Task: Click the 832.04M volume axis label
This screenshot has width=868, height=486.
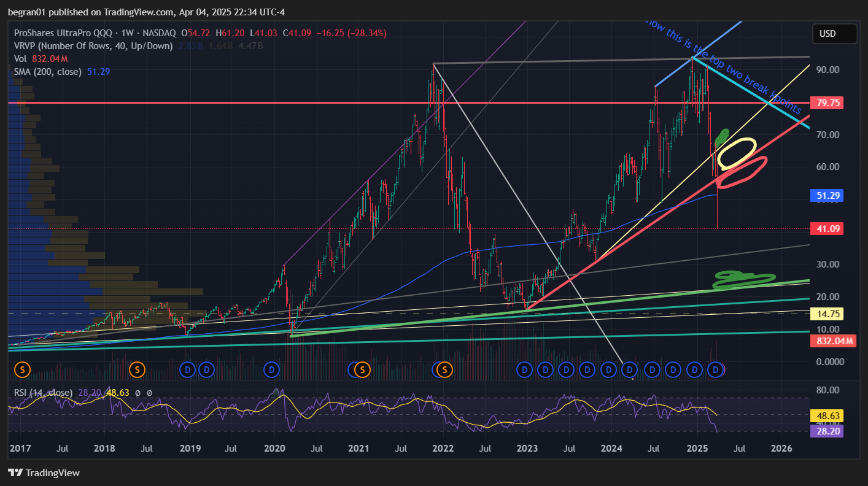Action: pyautogui.click(x=833, y=341)
